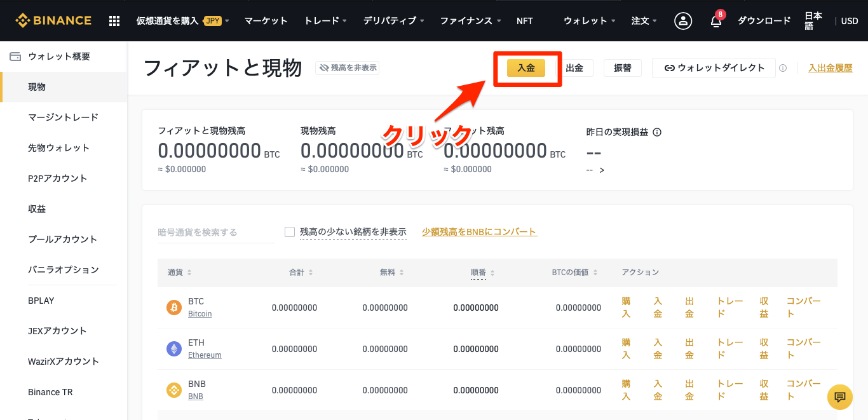Click the wallet overview card icon
The height and width of the screenshot is (420, 868).
(x=15, y=57)
